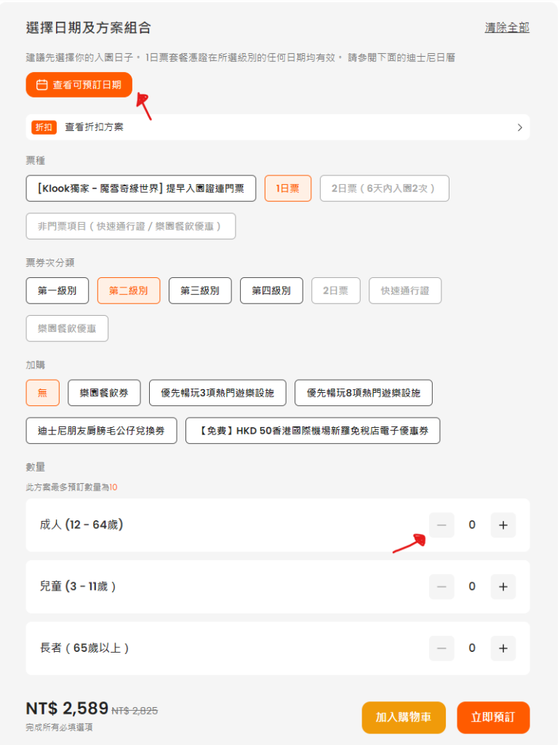
Task: Select the 1日票 ticket type
Action: tap(287, 188)
